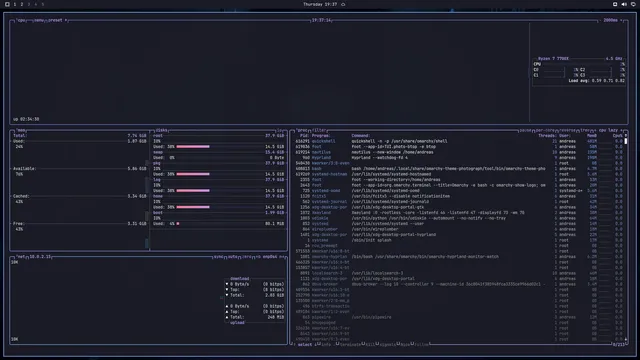The image size is (640, 360).
Task: Click the process list scrollbar thumb
Action: [x=626, y=141]
